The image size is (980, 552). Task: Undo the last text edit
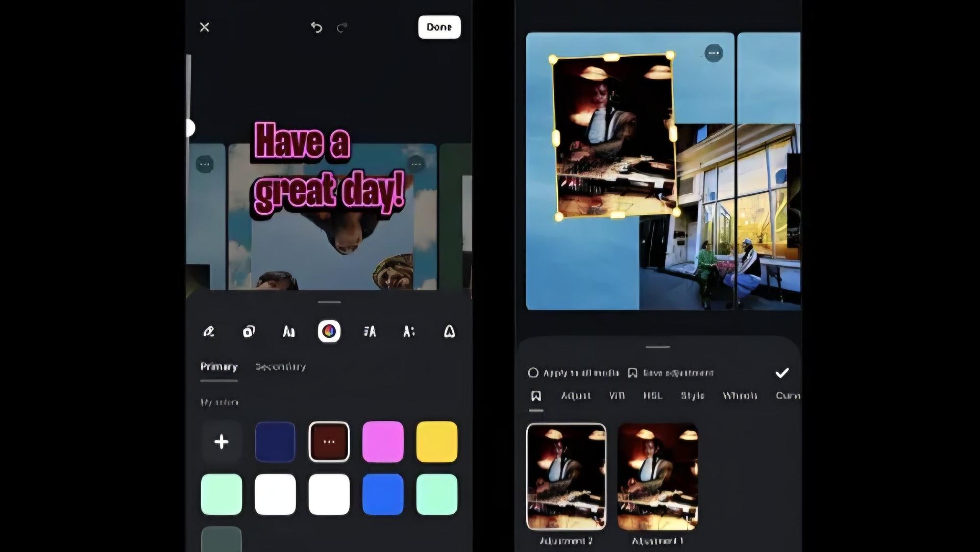316,27
